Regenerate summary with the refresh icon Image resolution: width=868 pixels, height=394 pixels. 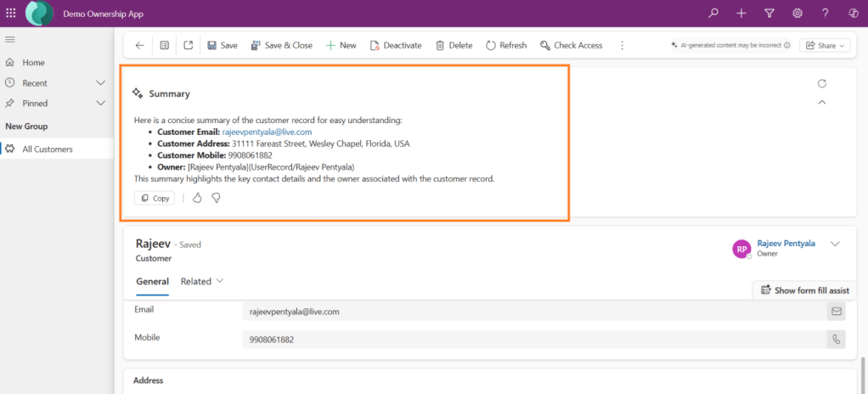tap(821, 83)
